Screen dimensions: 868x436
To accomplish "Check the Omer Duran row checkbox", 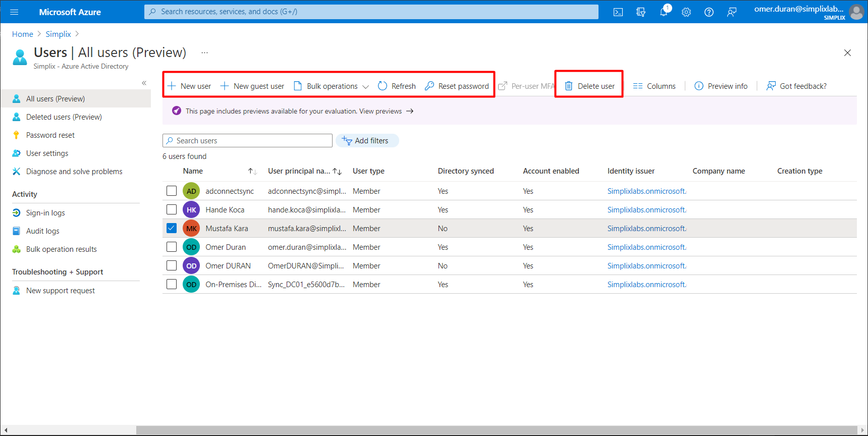I will point(172,247).
